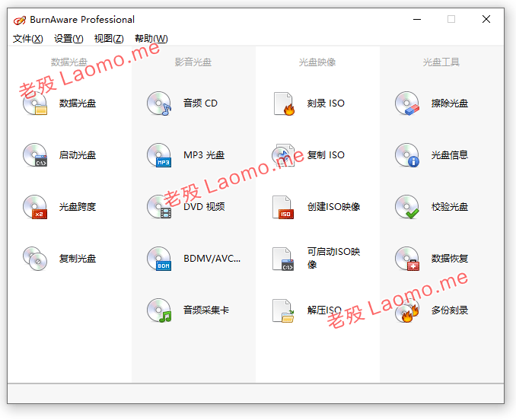Click the 校验光盘 label
Viewport: 516px width, 420px height.
click(x=450, y=207)
